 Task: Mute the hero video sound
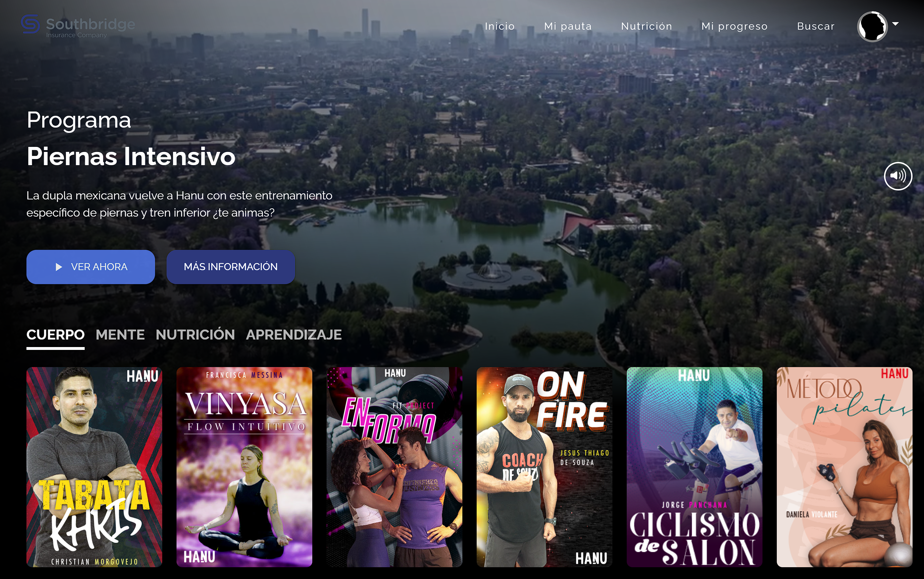898,176
